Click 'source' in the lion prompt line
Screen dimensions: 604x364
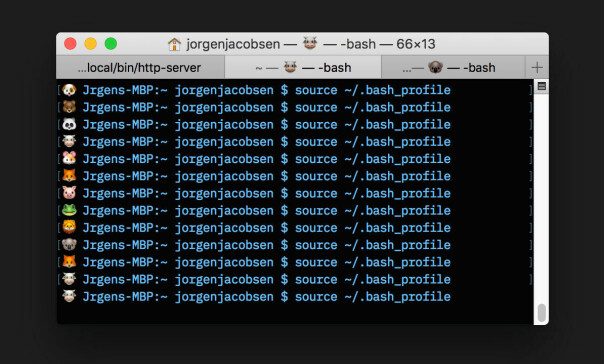pos(316,228)
